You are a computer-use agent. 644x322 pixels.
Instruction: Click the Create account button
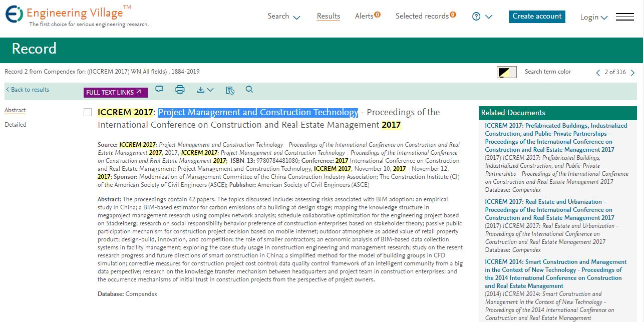537,17
